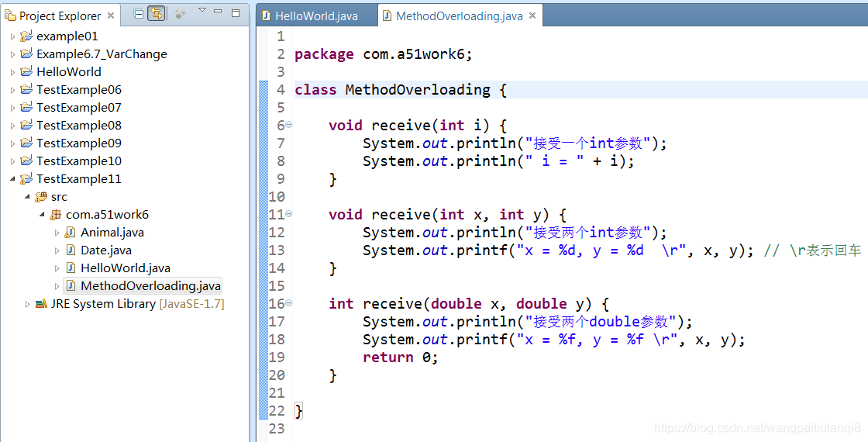This screenshot has width=868, height=442.
Task: Select the TestExample09 project label
Action: point(78,143)
